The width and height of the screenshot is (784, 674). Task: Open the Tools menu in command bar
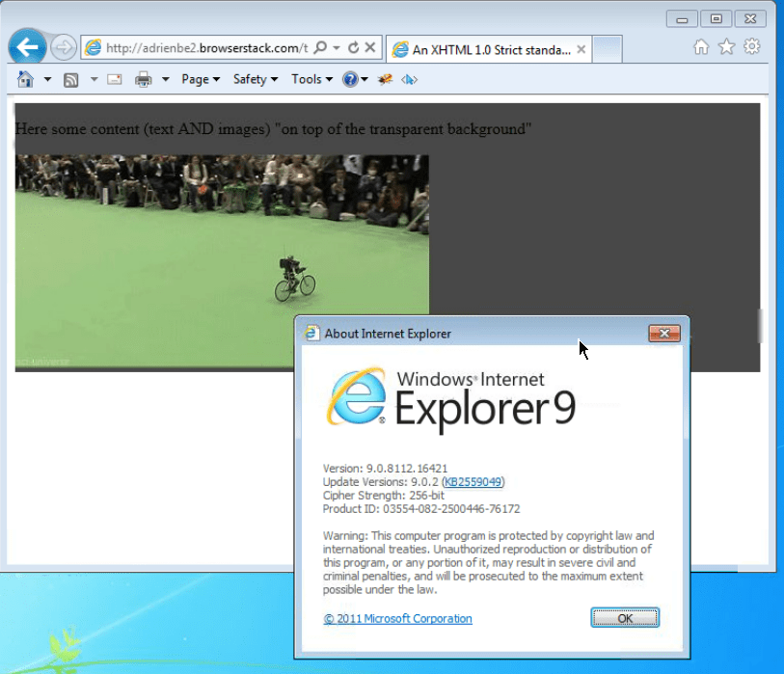pos(312,79)
